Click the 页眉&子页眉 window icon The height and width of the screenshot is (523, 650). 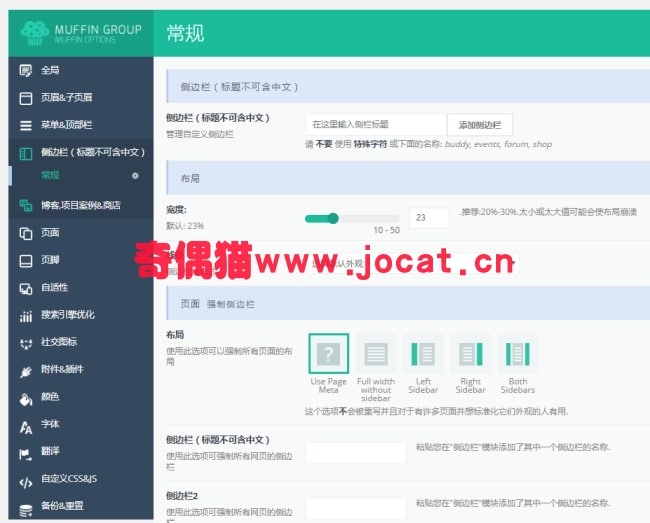[26, 98]
